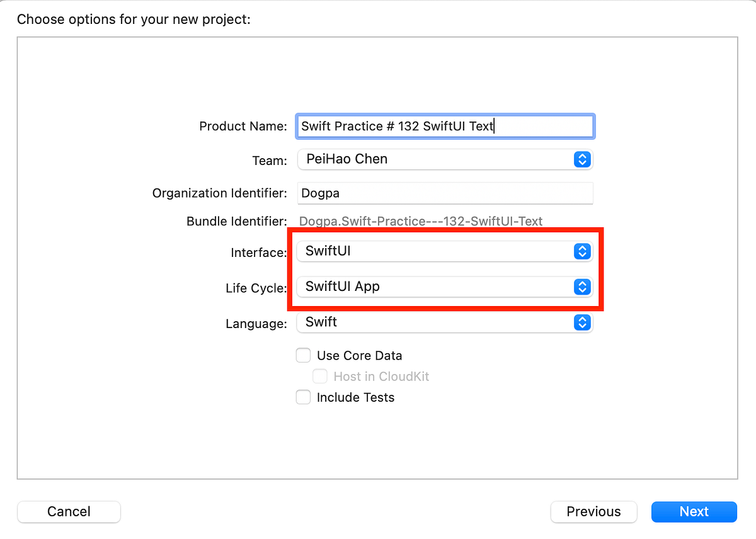Click the Product Name label
This screenshot has width=756, height=539.
coord(243,126)
